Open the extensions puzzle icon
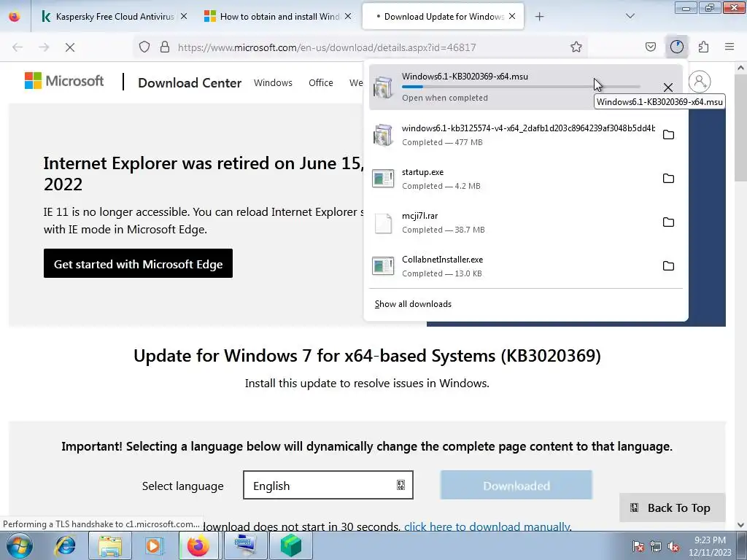747x560 pixels. (x=704, y=47)
